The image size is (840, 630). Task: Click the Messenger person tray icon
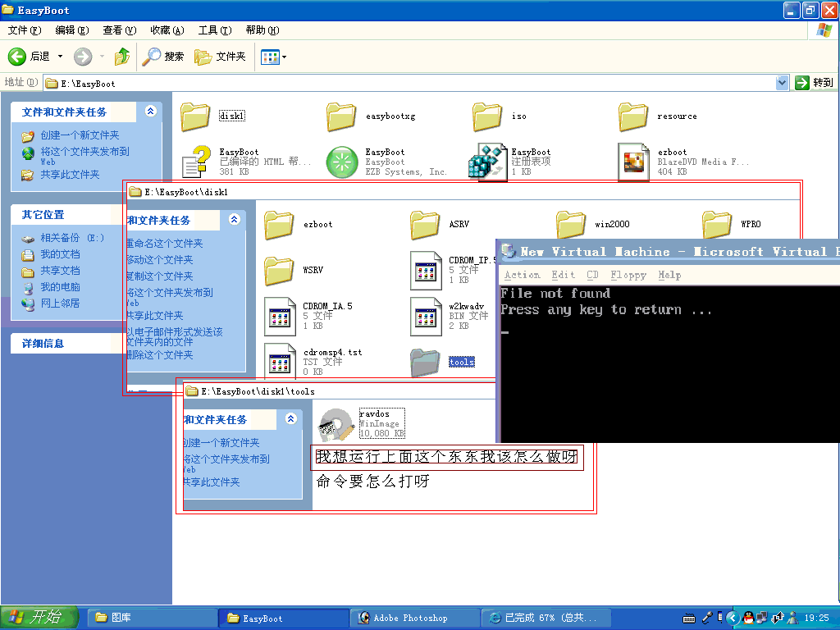point(792,618)
